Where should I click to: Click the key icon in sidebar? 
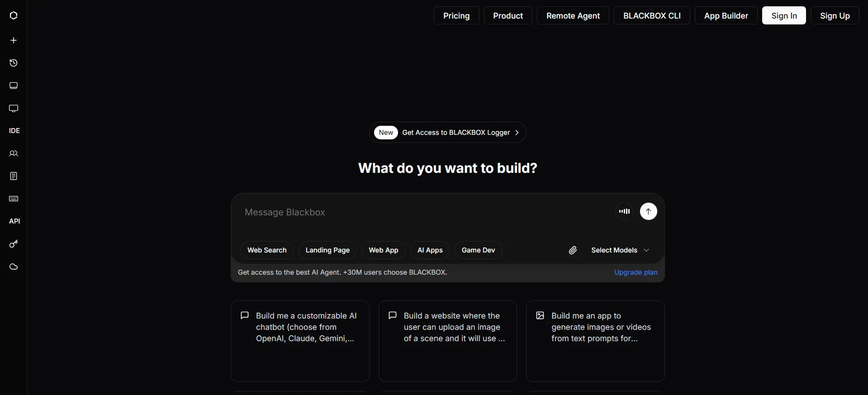pyautogui.click(x=14, y=244)
